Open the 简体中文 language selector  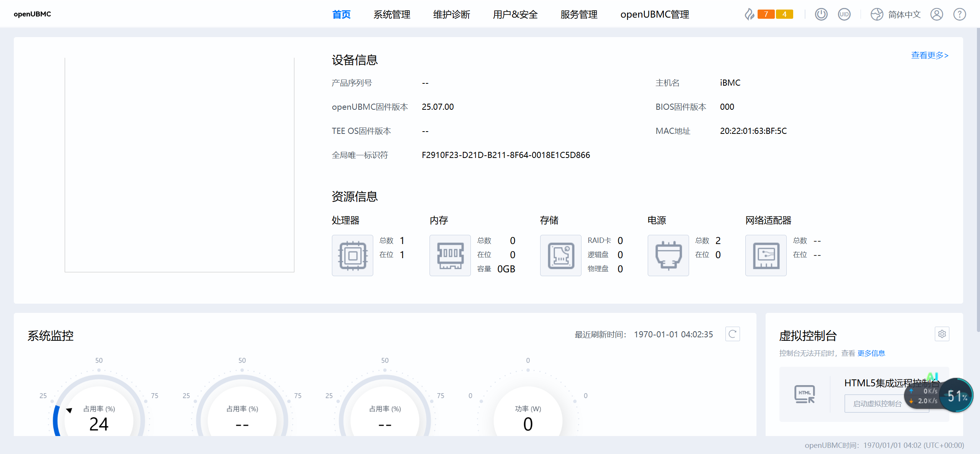(x=904, y=15)
